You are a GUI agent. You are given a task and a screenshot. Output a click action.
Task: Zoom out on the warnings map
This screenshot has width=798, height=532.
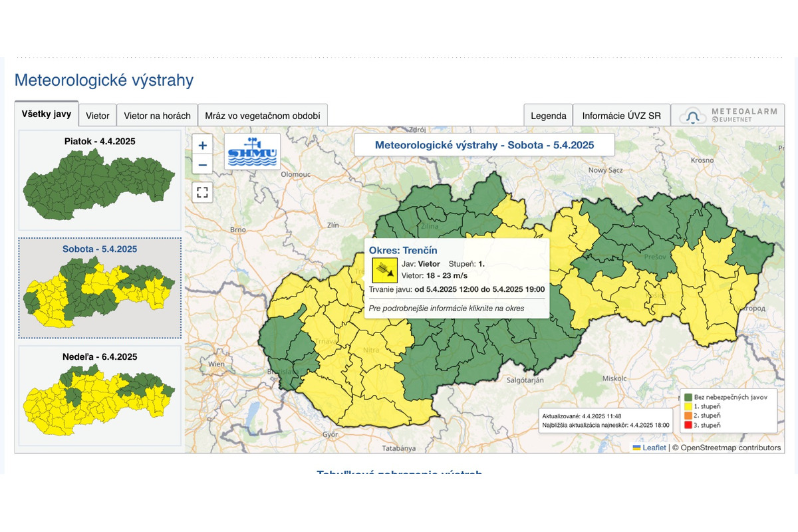click(203, 164)
